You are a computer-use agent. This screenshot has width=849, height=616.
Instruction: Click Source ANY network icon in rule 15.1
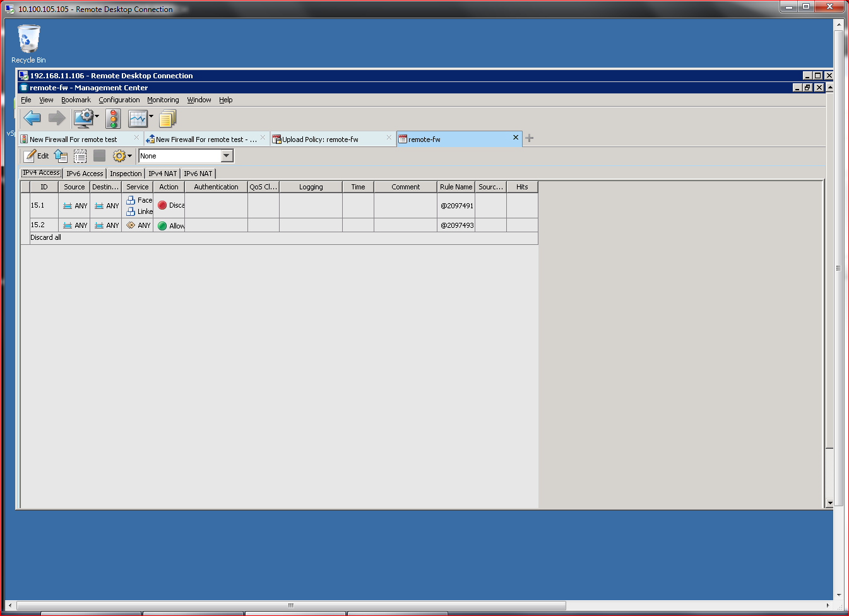tap(68, 206)
